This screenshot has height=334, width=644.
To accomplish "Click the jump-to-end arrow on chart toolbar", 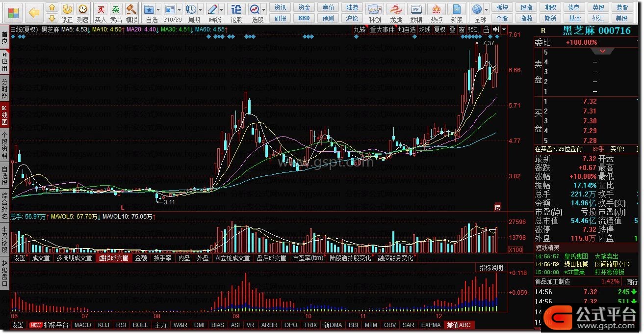I will click(496, 29).
